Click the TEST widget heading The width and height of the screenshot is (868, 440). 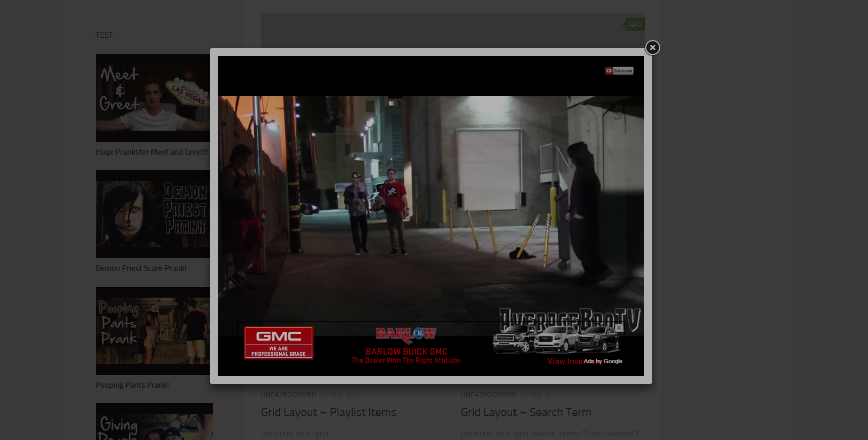104,35
